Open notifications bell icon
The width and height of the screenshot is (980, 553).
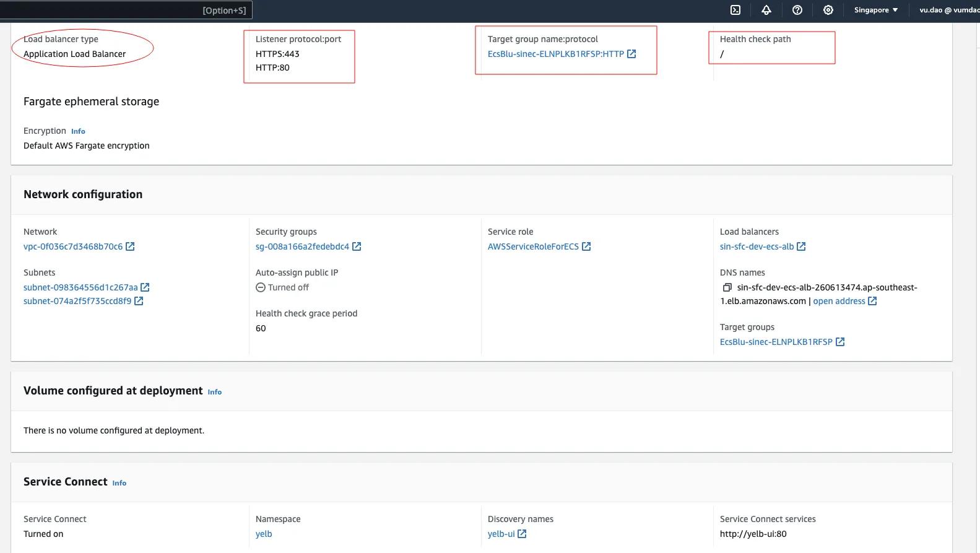click(766, 10)
